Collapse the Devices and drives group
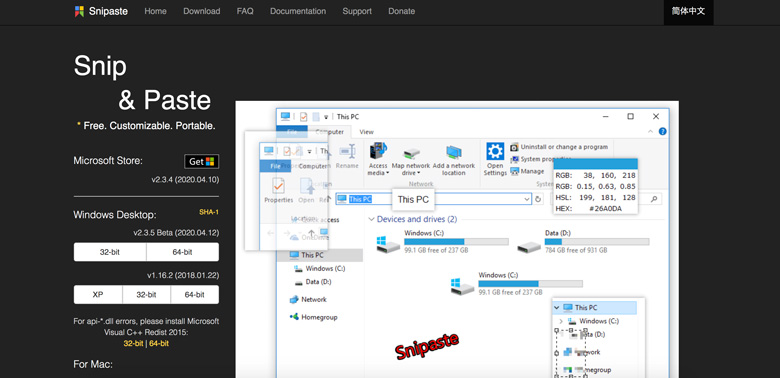This screenshot has height=378, width=780. [372, 219]
